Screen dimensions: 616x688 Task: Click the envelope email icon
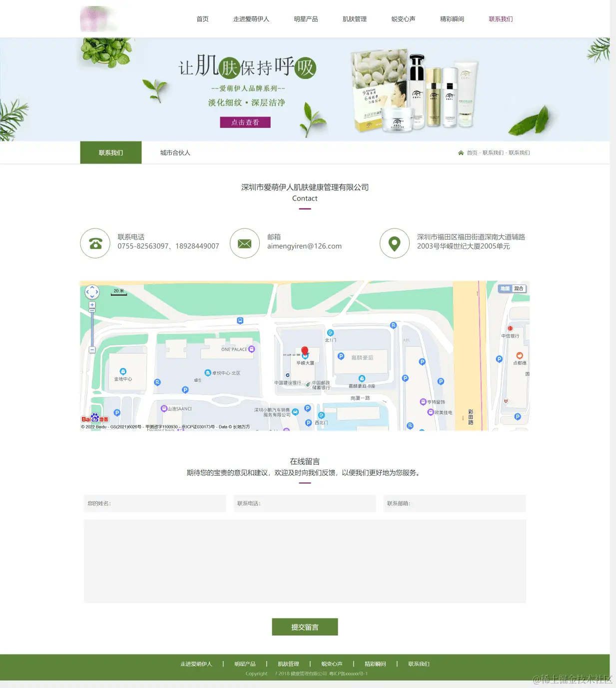(245, 243)
